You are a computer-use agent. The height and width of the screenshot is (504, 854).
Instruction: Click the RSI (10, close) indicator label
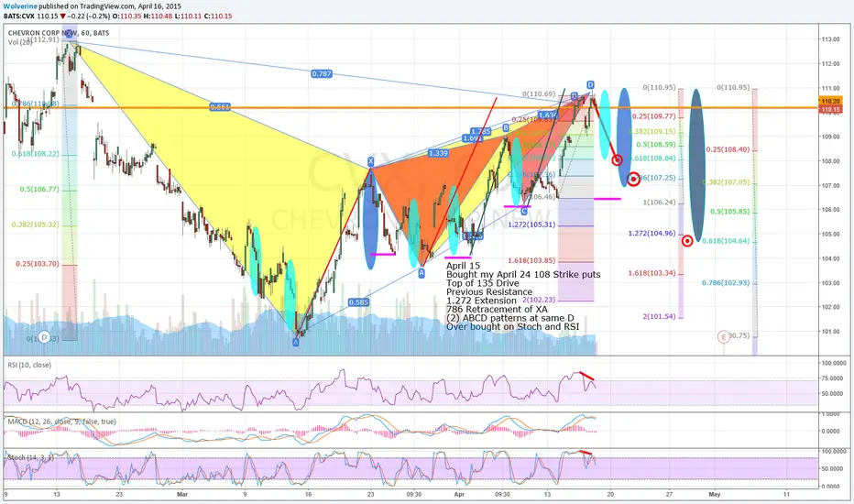(29, 365)
